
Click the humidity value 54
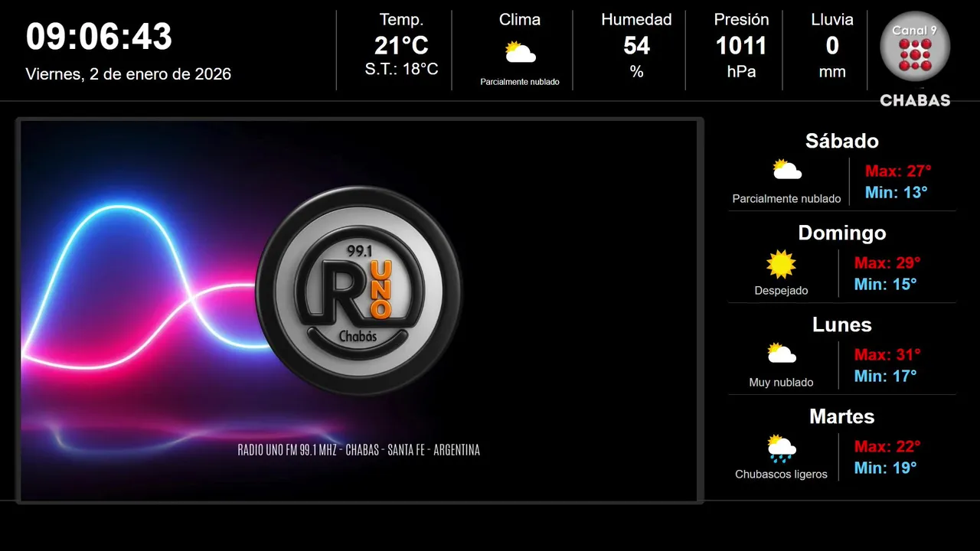(x=636, y=46)
